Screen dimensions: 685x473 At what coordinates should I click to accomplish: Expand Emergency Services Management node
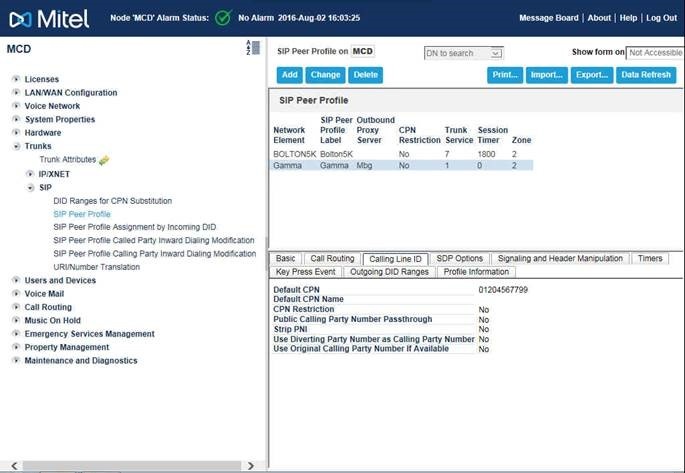coord(16,334)
